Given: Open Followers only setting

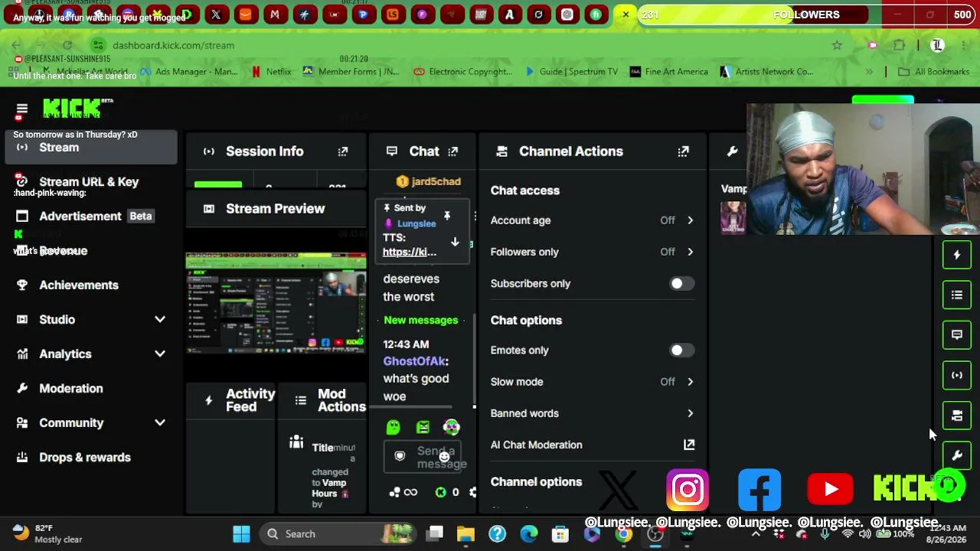Looking at the screenshot, I should pos(592,252).
